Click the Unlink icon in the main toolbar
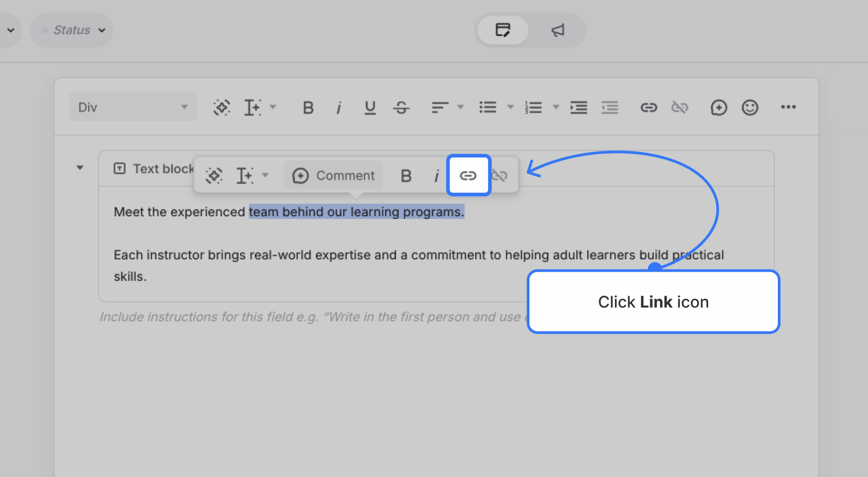868x477 pixels. click(x=680, y=107)
